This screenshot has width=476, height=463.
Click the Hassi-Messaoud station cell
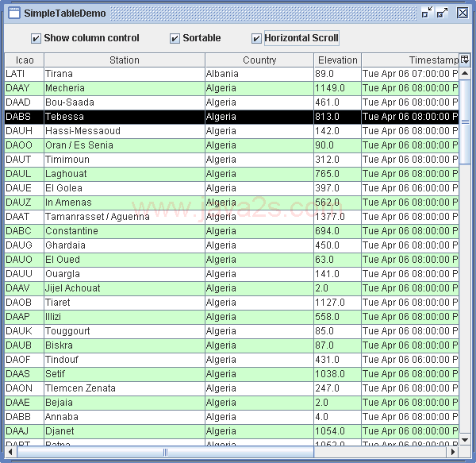(125, 131)
